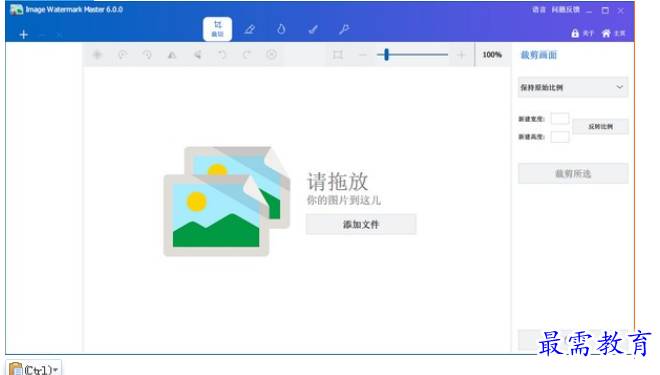Flip the image horizontally
Viewport: 660px width, 375px height.
tap(172, 55)
